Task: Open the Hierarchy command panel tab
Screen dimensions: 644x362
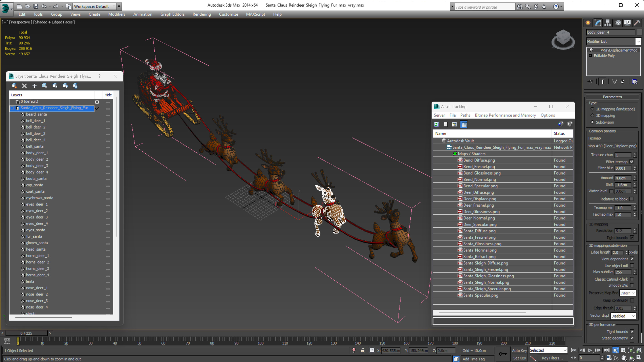Action: (607, 23)
